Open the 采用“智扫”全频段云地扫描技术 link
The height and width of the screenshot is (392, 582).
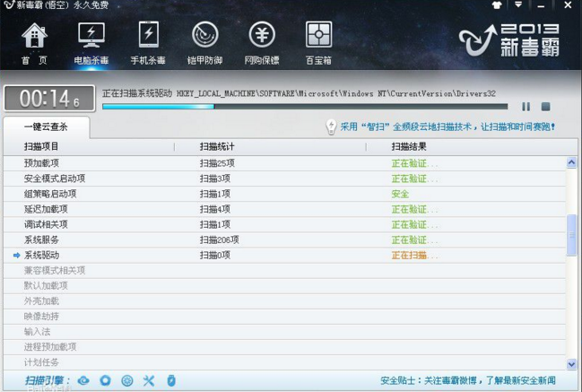447,127
